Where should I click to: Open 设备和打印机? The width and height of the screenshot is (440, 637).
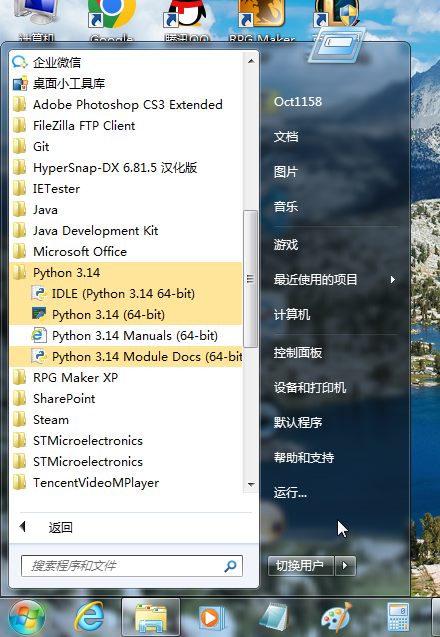click(x=310, y=388)
